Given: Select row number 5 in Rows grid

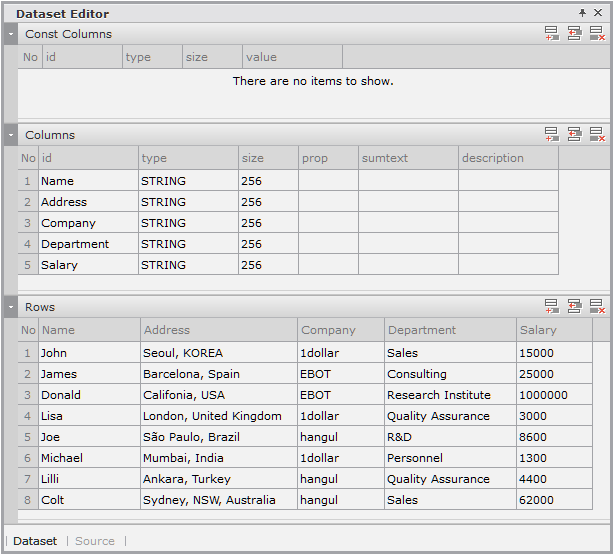Looking at the screenshot, I should tap(27, 437).
